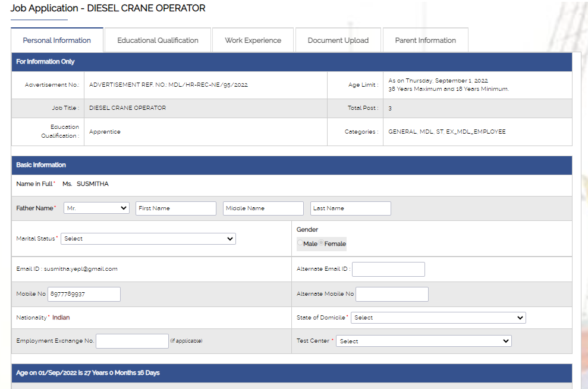Screen dimensions: 588x389
Task: Click the categories GENERAL, MDL, ST text
Action: (447, 131)
